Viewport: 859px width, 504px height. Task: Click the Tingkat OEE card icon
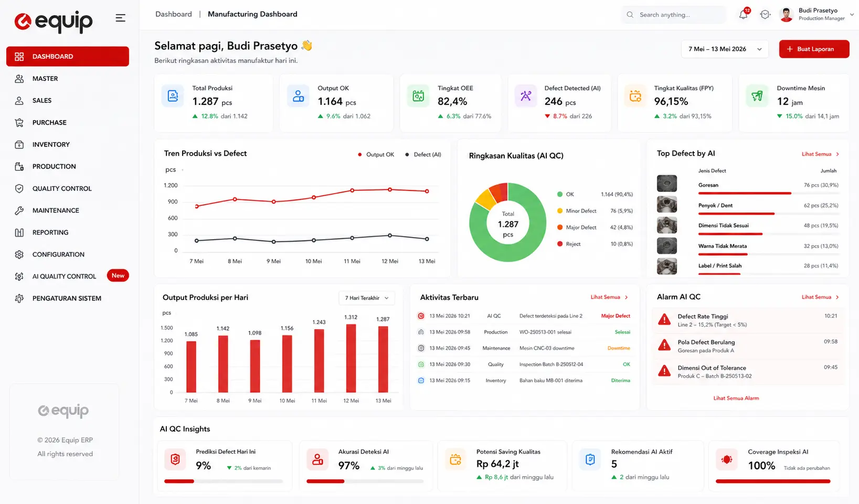pos(418,96)
